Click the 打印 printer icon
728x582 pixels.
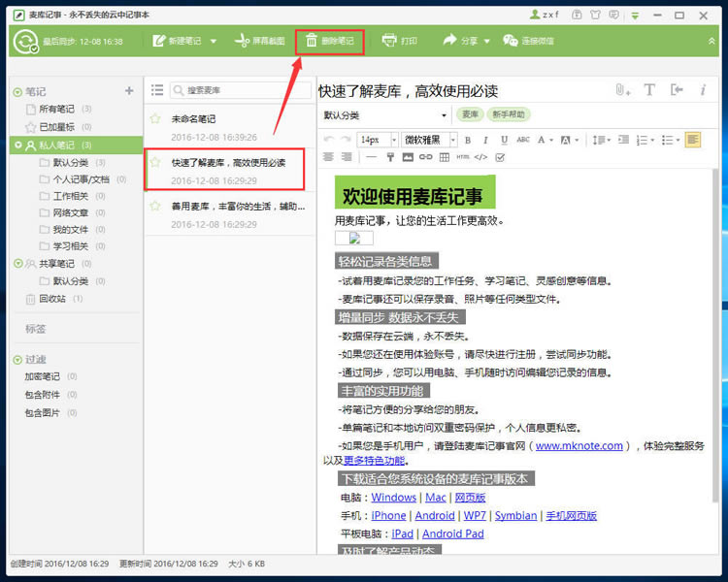(389, 41)
